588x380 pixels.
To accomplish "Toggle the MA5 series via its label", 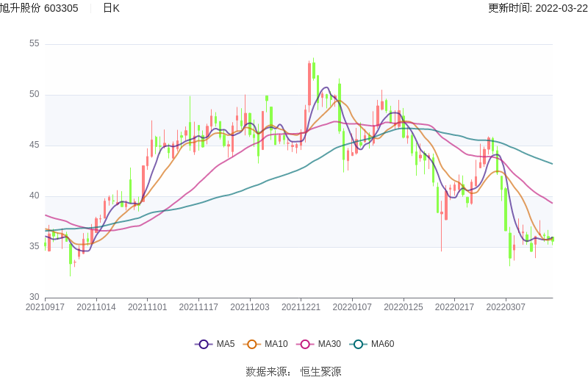I will point(226,344).
